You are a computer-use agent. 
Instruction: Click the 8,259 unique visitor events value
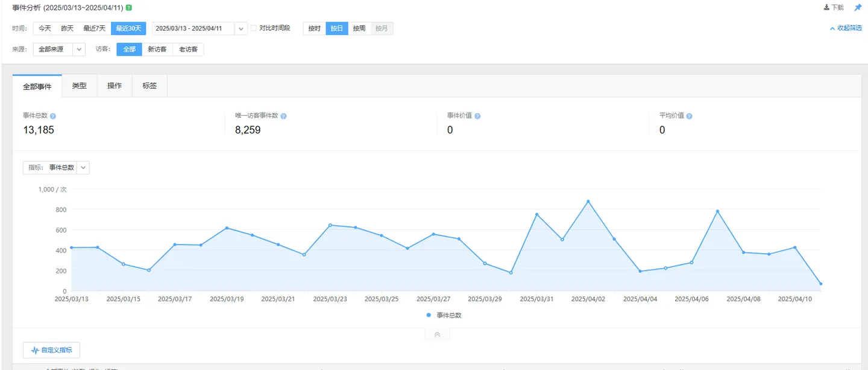click(x=248, y=130)
